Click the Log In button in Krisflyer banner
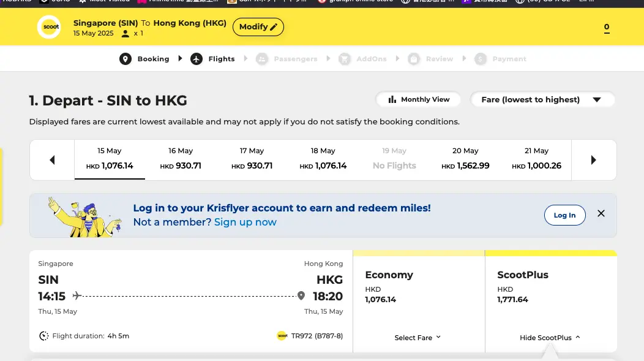Screen dimensions: 644x361 [x=565, y=215]
